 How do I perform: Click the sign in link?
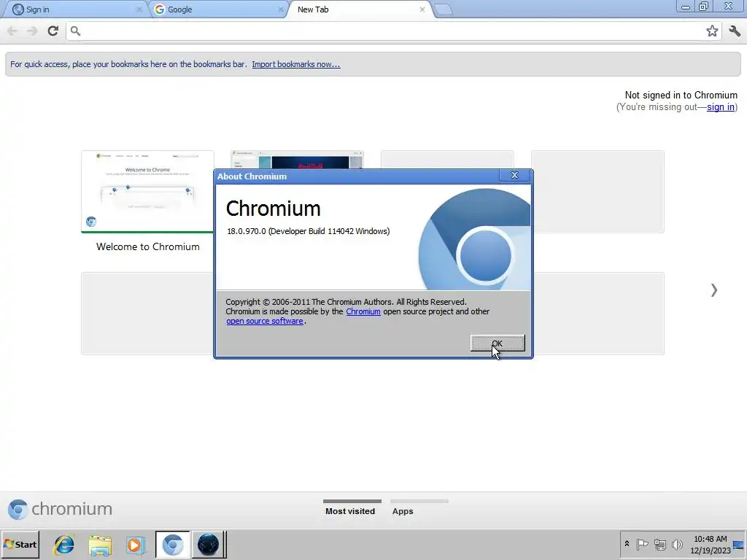(x=720, y=107)
